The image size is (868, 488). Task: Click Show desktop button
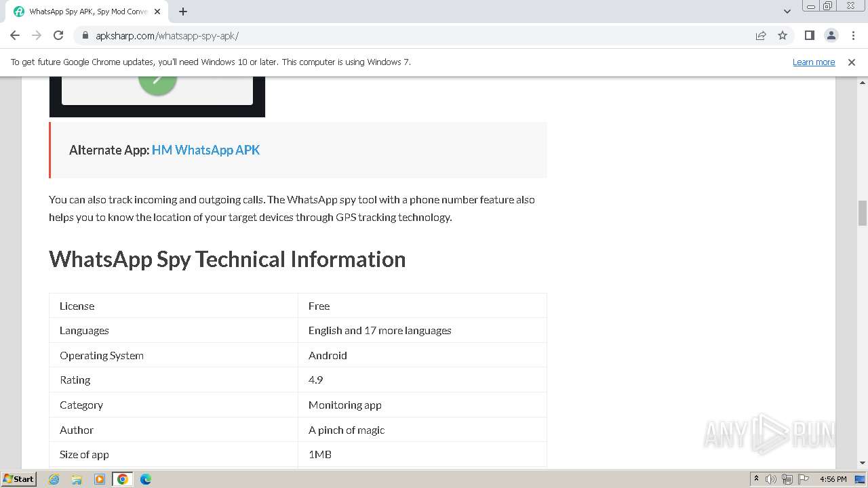861,479
